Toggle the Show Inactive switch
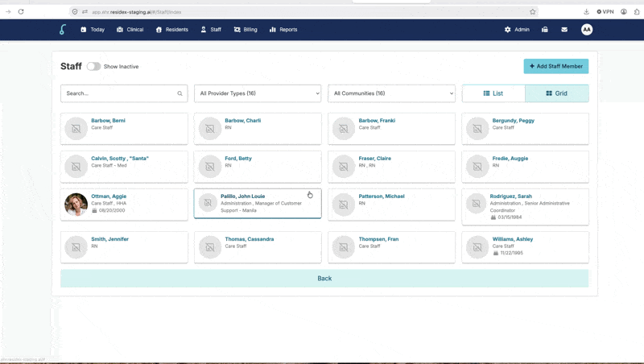Screen dimensions: 644x364 [x=93, y=67]
